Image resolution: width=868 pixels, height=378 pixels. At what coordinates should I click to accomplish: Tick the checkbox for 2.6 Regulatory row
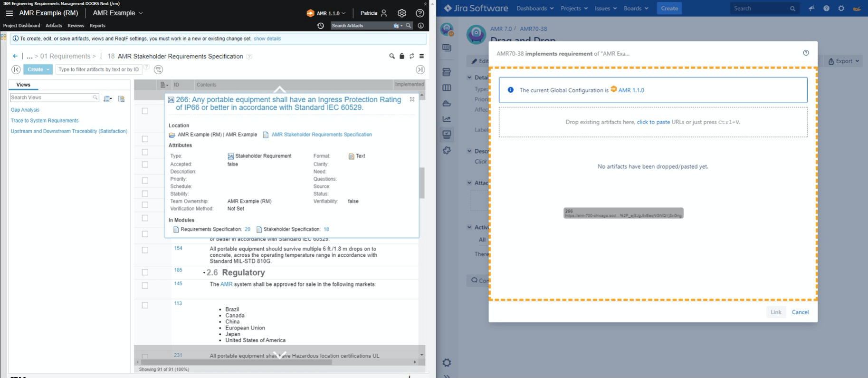click(145, 272)
